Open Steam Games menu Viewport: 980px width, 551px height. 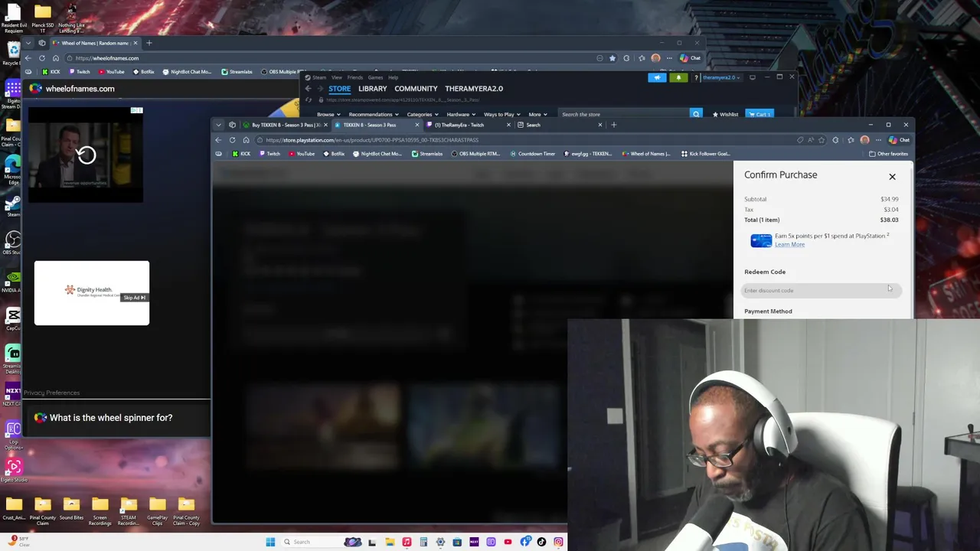tap(375, 77)
